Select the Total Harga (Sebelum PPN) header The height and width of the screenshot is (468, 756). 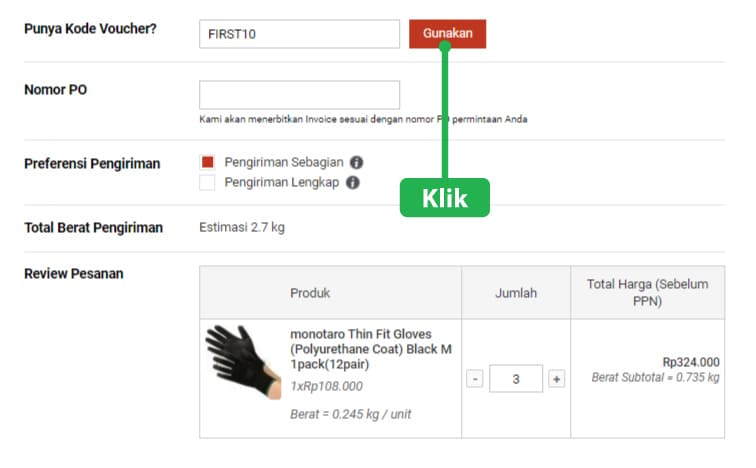pos(647,293)
